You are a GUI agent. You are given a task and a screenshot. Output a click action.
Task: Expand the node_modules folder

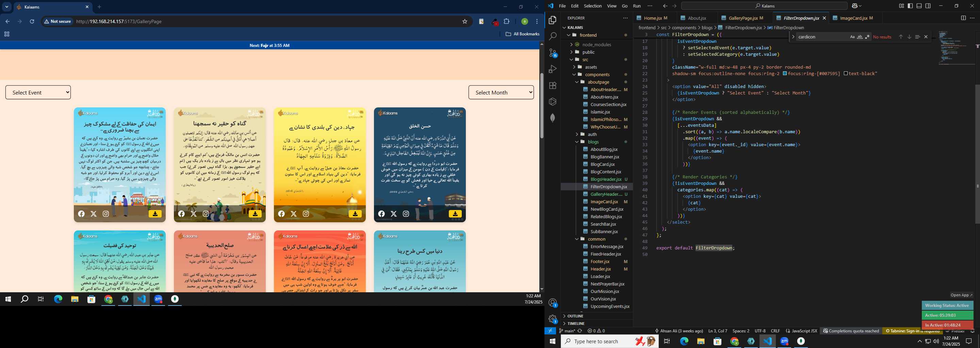pos(571,45)
